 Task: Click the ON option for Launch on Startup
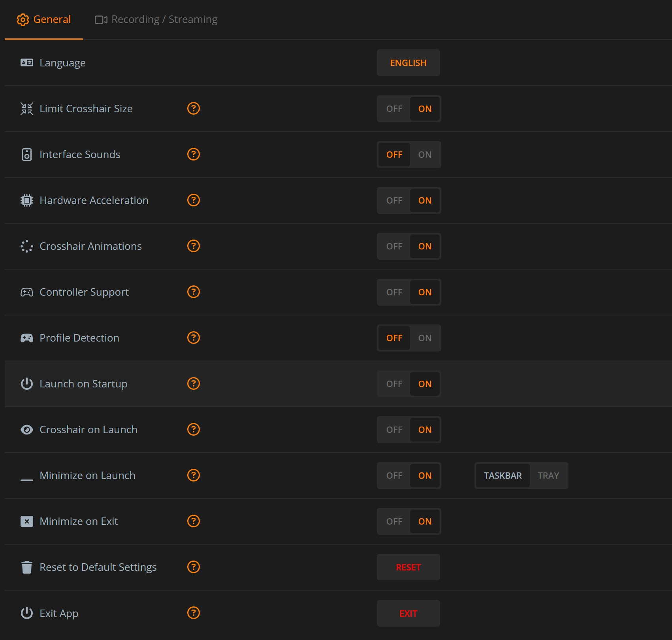[425, 384]
